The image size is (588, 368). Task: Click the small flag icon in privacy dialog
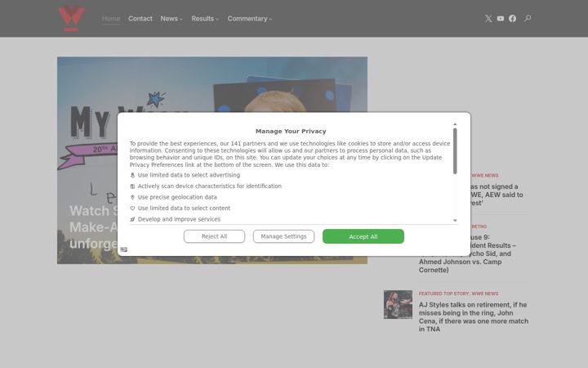(124, 249)
